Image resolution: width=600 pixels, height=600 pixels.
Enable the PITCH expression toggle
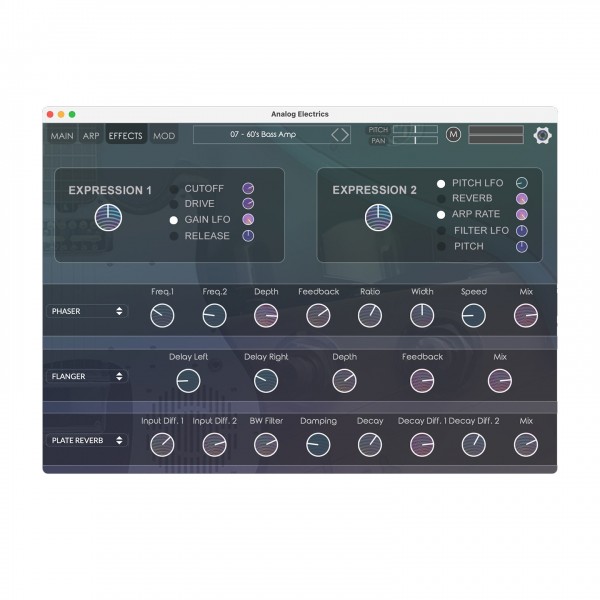coord(441,246)
